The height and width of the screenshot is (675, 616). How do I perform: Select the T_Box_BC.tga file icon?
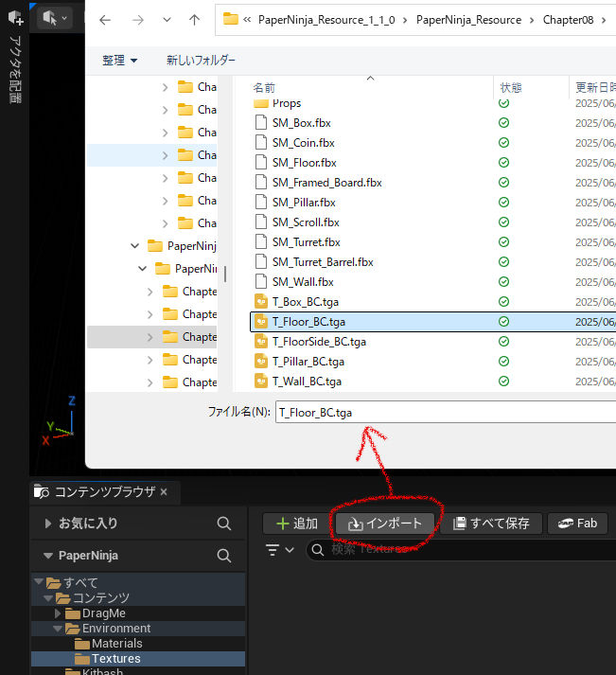coord(261,302)
